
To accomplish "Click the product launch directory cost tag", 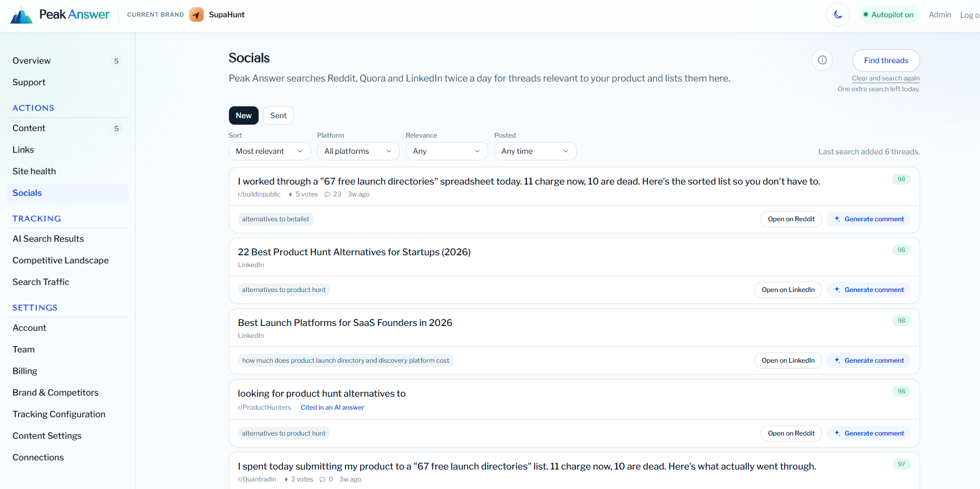I will (x=346, y=361).
